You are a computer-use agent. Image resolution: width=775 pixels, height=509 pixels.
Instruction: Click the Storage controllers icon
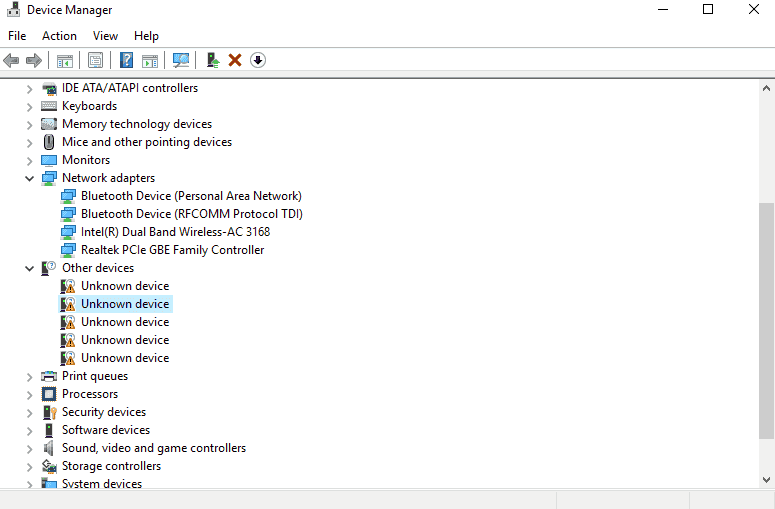(49, 466)
